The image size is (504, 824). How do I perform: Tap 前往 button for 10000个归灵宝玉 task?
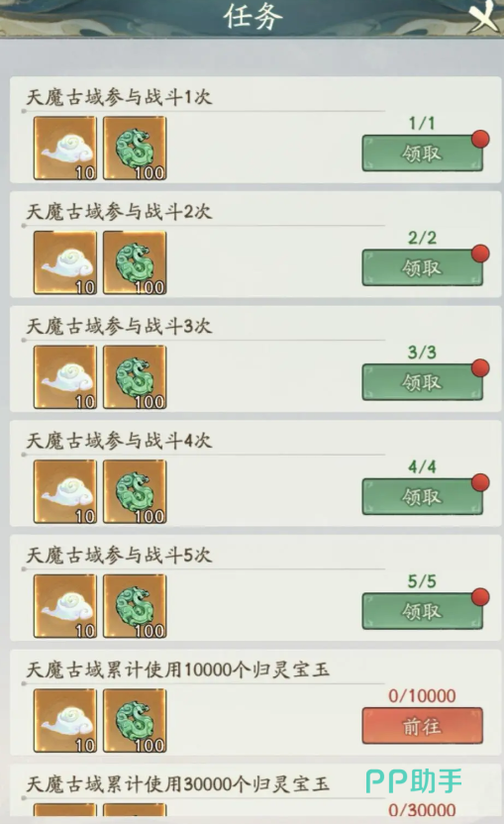pos(423,726)
